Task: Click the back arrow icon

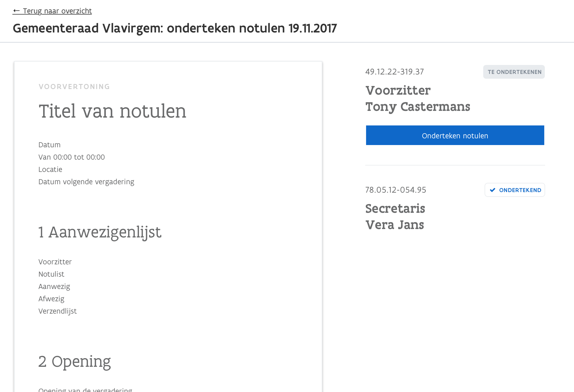Action: 17,11
